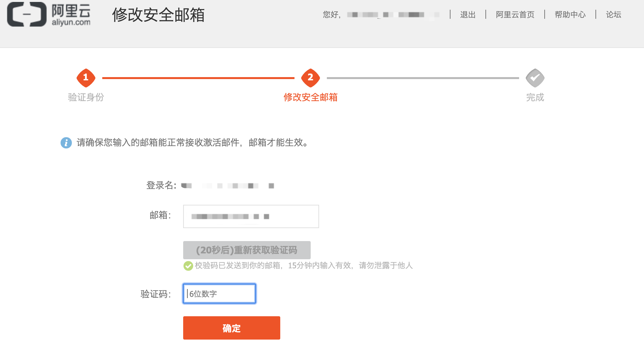
Task: Click the blue info icon
Action: (x=66, y=143)
